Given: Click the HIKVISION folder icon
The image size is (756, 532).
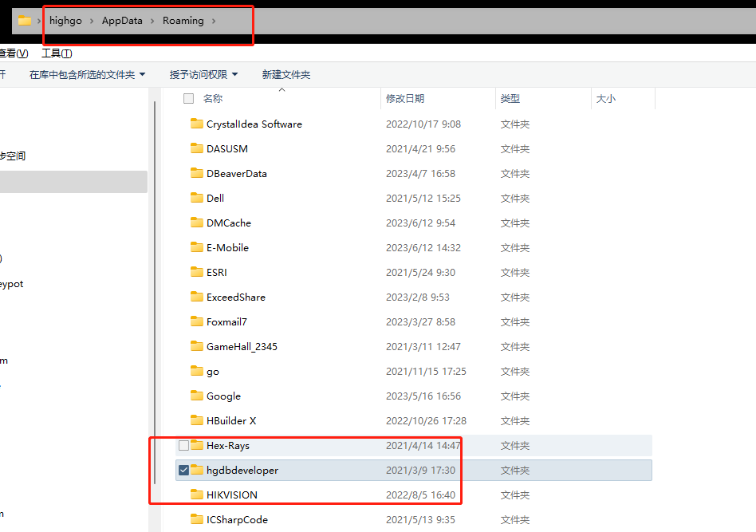Looking at the screenshot, I should pos(197,495).
